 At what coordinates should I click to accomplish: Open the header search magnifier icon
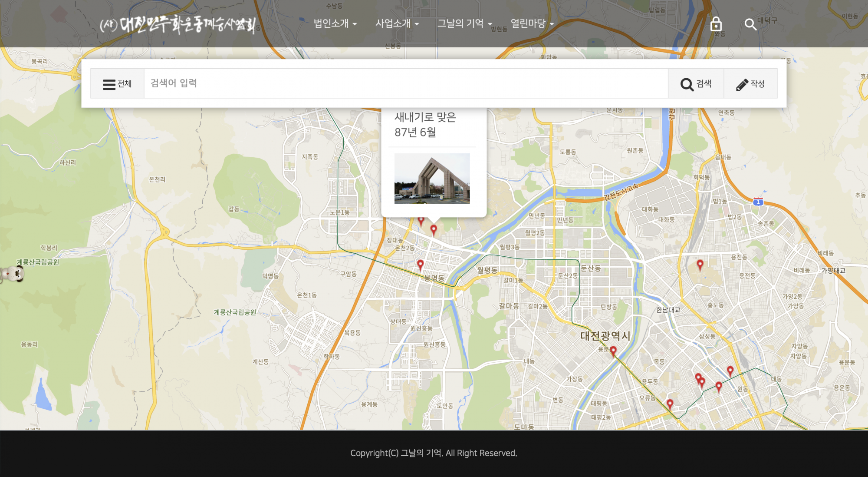click(x=750, y=24)
